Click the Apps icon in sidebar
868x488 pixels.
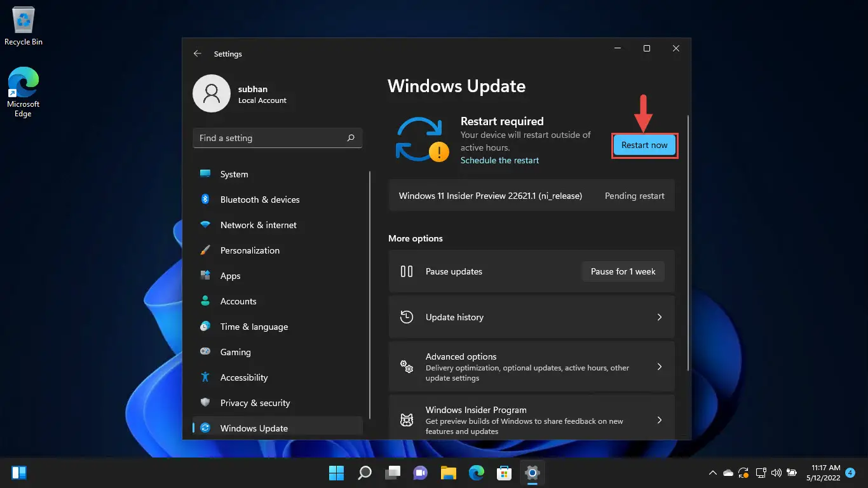click(205, 276)
